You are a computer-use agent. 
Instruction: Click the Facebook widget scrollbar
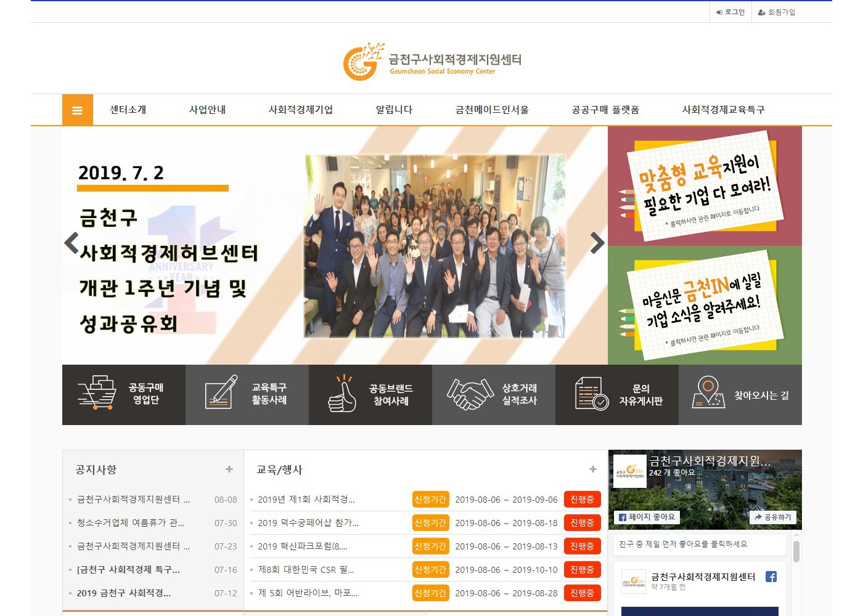[796, 551]
